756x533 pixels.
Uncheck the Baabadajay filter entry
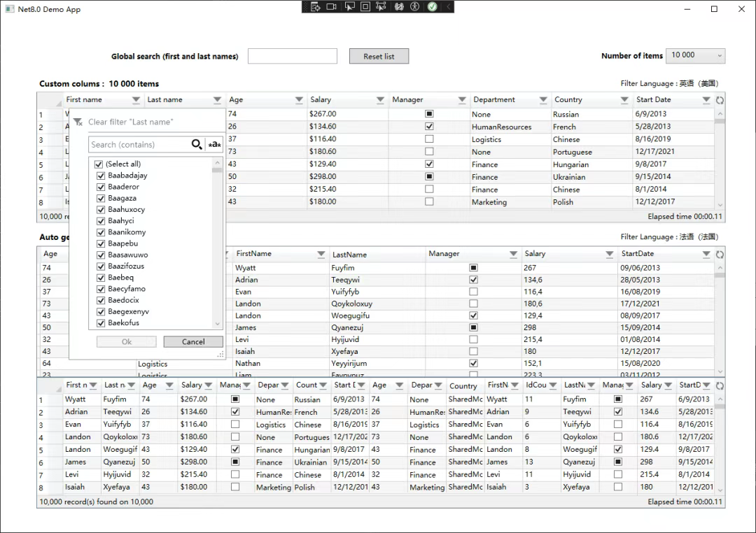(x=100, y=175)
